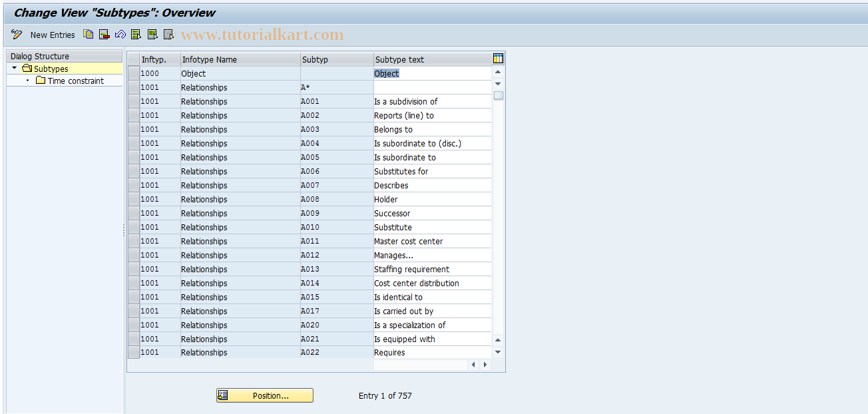This screenshot has width=868, height=414.
Task: Click the Time constraint folder icon
Action: [41, 81]
